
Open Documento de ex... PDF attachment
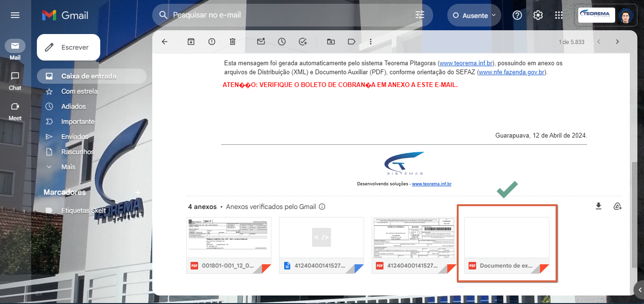pos(507,245)
